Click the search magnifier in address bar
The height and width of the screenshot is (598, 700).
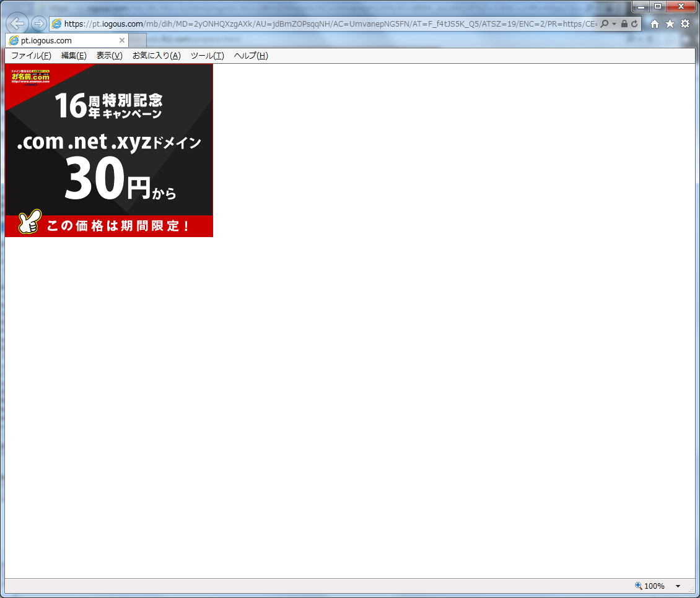(x=605, y=24)
